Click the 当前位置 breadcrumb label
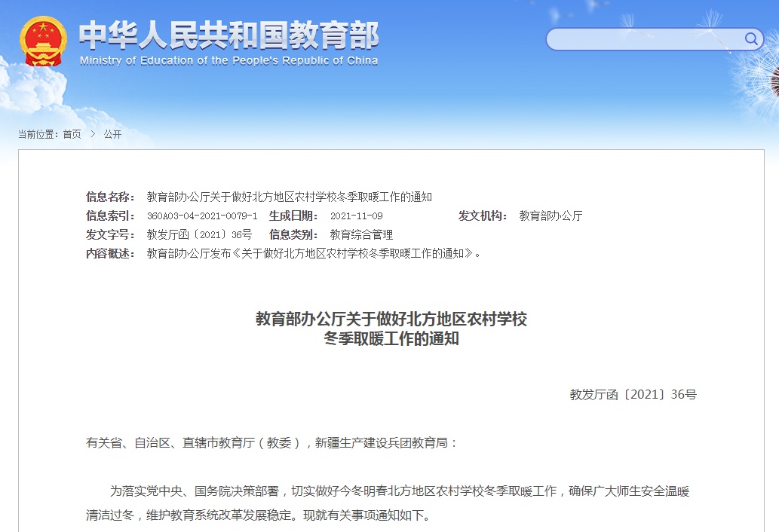Screen dimensions: 779x532 coord(38,134)
